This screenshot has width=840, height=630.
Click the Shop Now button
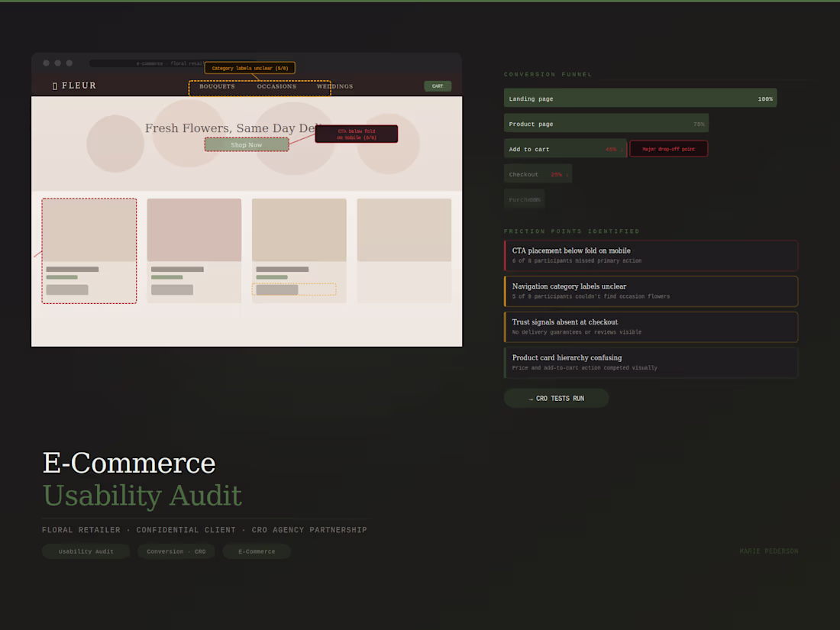click(x=247, y=144)
